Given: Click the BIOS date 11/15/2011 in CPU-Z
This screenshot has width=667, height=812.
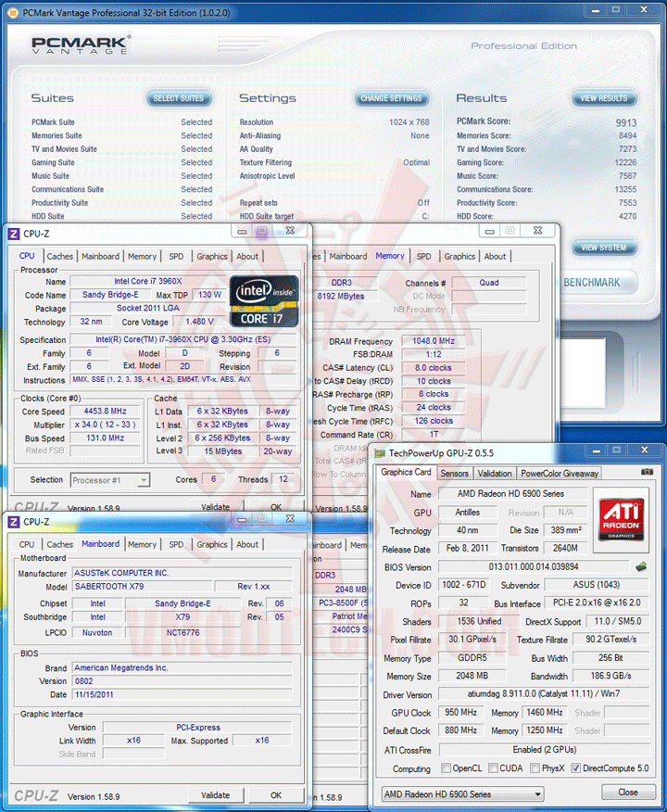Looking at the screenshot, I should (x=182, y=694).
